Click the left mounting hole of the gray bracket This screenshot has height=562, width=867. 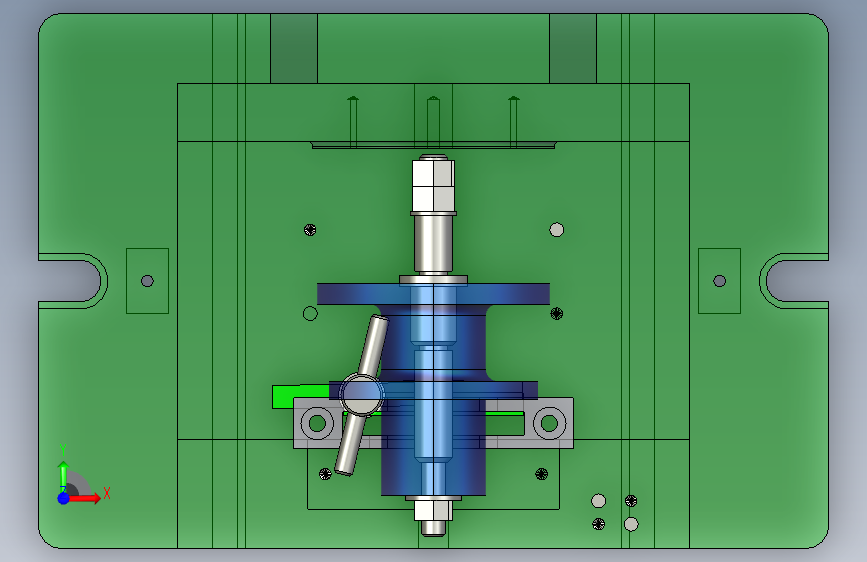317,423
